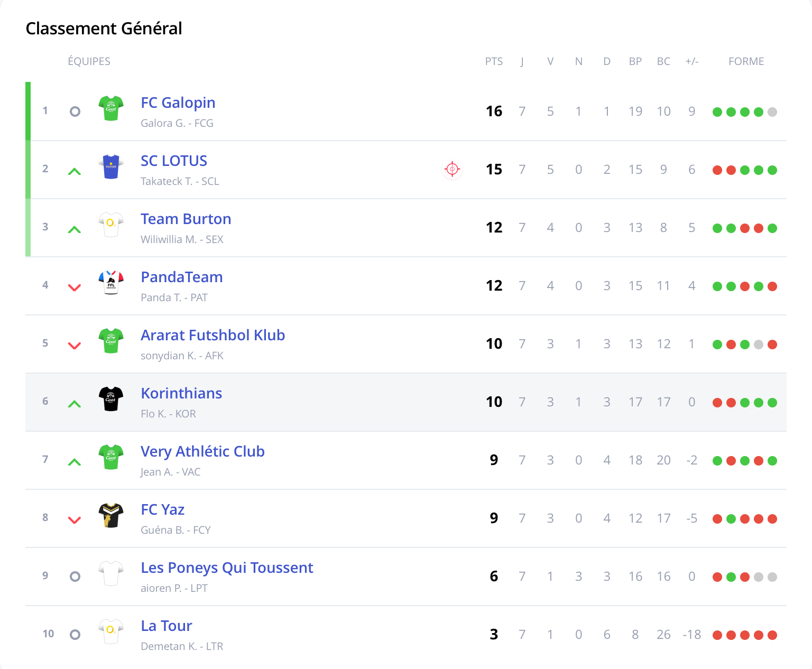Click the 16 points value for FC Galopin
Image resolution: width=812 pixels, height=669 pixels.
pos(494,111)
